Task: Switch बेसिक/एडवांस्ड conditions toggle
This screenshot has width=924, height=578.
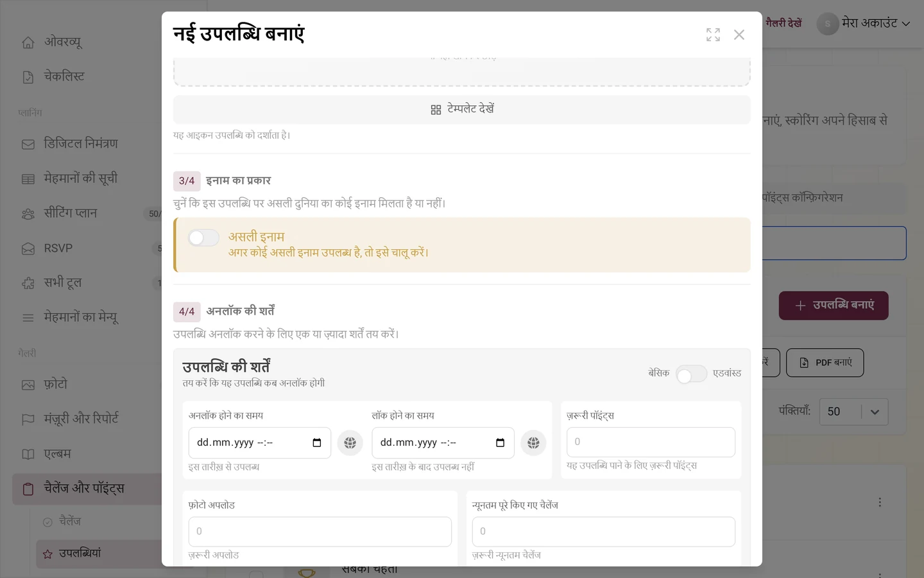Action: (691, 374)
